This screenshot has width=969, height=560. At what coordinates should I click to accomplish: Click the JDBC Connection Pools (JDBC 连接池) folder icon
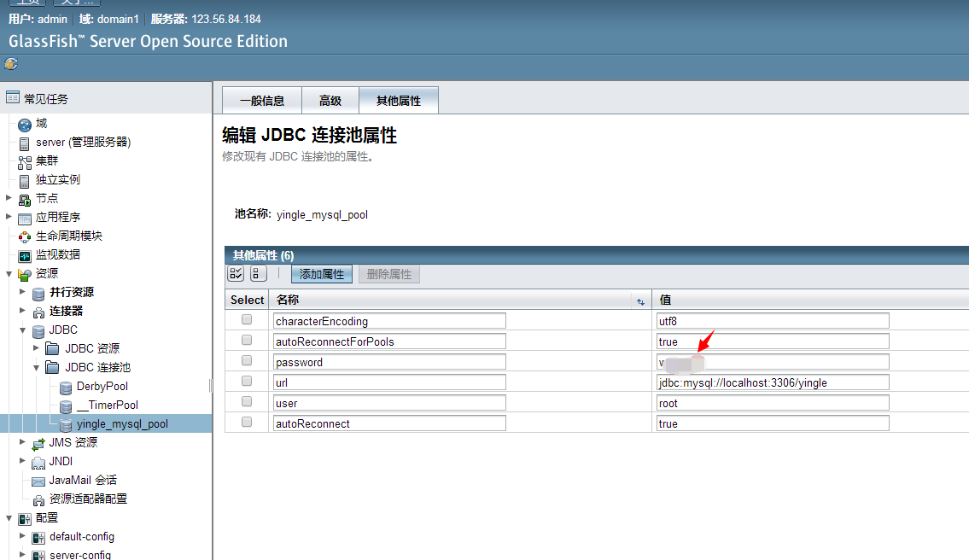pos(53,368)
